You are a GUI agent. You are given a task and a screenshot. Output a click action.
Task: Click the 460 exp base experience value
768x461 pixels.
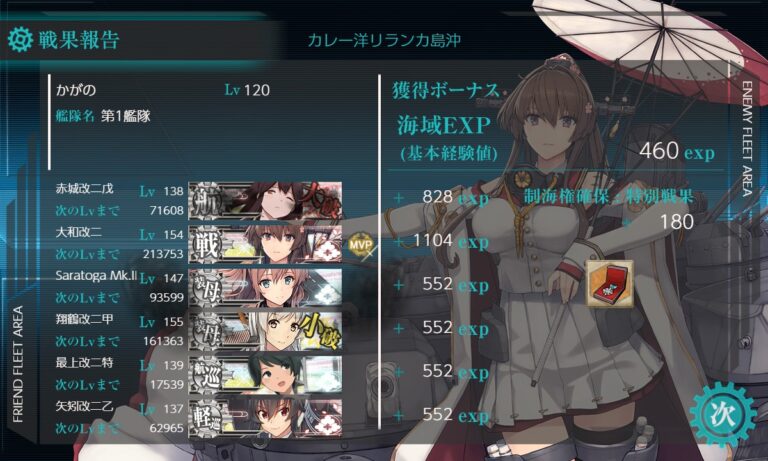[x=677, y=151]
